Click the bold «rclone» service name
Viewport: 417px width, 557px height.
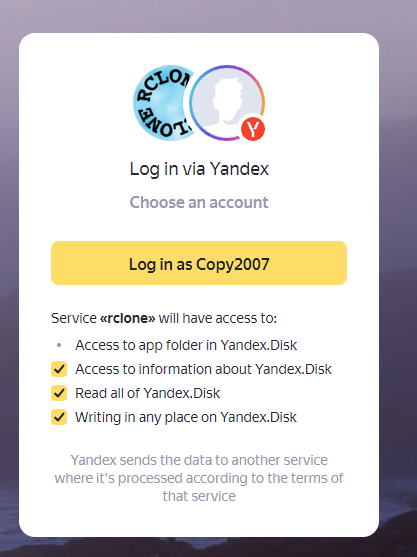pyautogui.click(x=128, y=318)
